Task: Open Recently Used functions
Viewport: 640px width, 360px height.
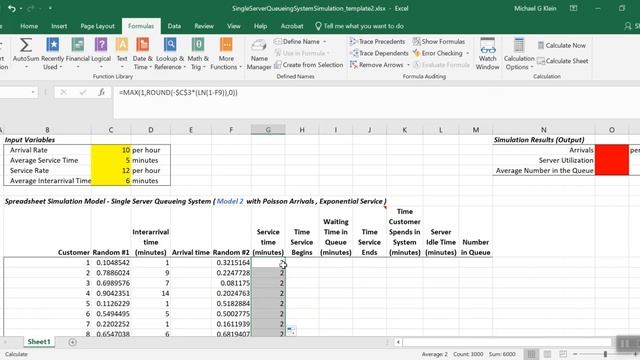Action: [53, 53]
